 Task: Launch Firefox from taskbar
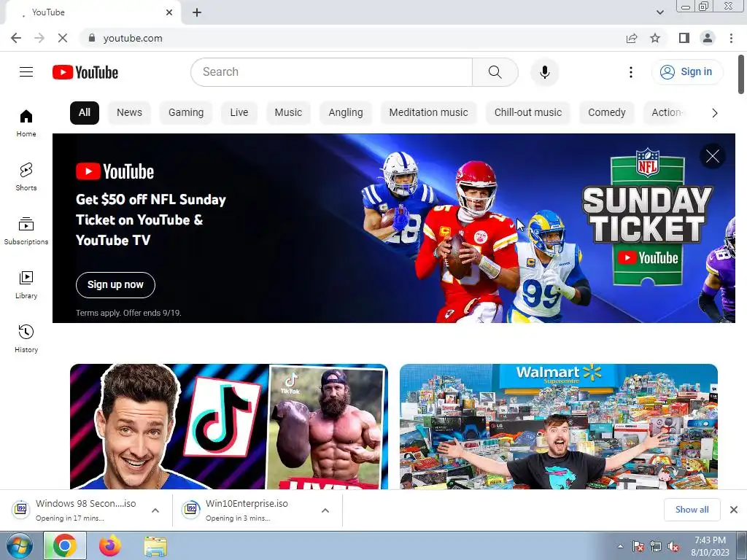110,545
